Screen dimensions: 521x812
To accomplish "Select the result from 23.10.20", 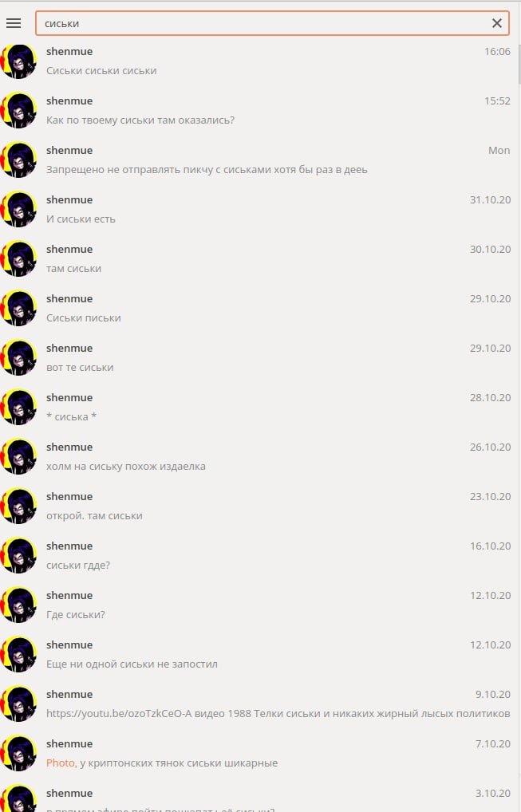I will click(260, 506).
